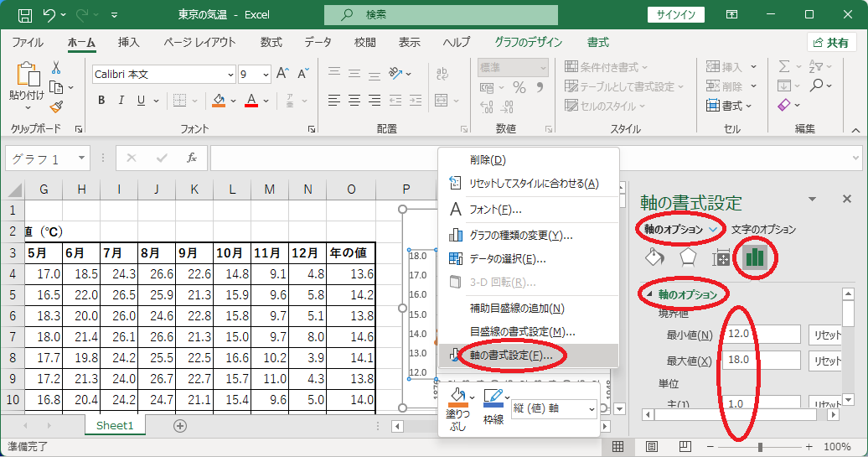The image size is (868, 457).
Task: Click the Find magnifier icon in editing group
Action: (x=817, y=86)
